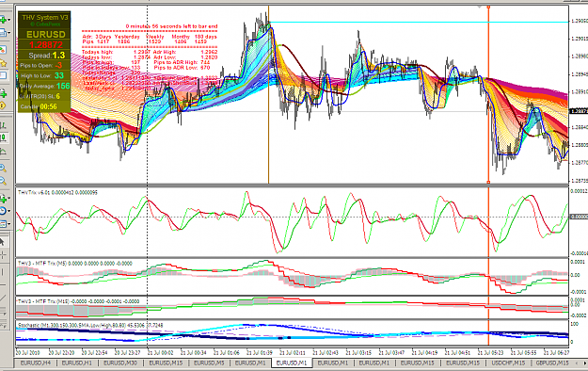Open the Periods clock icon
This screenshot has width=588, height=371.
pyautogui.click(x=3, y=211)
